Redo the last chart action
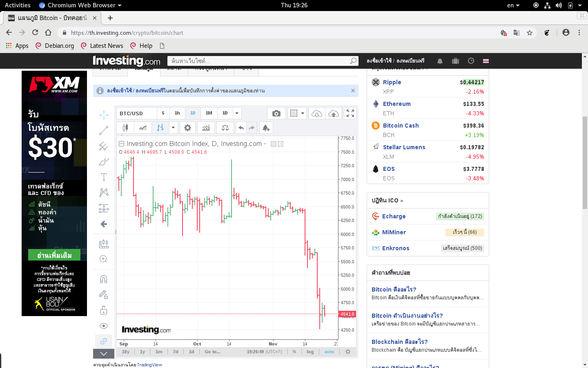The height and width of the screenshot is (368, 588). [252, 128]
